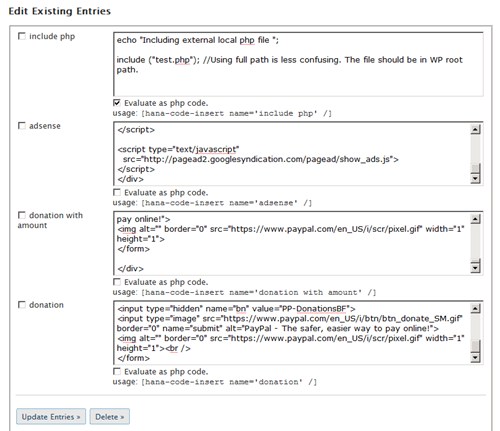Click inside the include php code textarea
This screenshot has height=431, width=500.
pos(298,64)
